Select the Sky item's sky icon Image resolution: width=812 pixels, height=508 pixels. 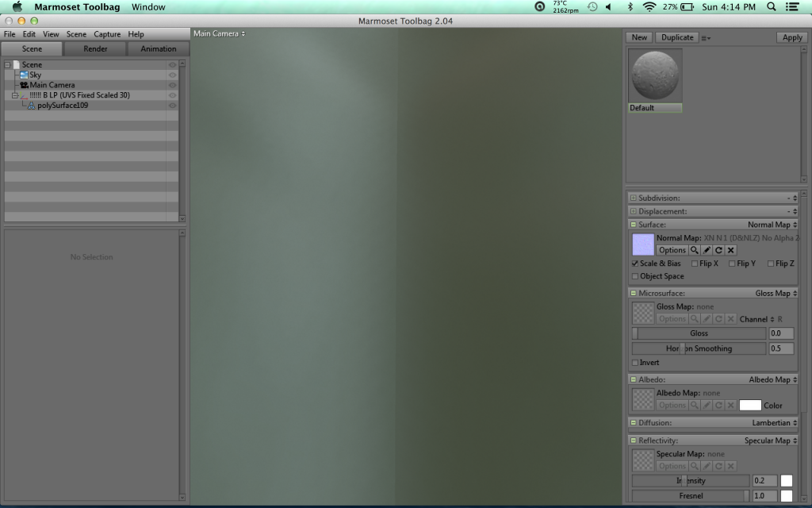(x=24, y=75)
